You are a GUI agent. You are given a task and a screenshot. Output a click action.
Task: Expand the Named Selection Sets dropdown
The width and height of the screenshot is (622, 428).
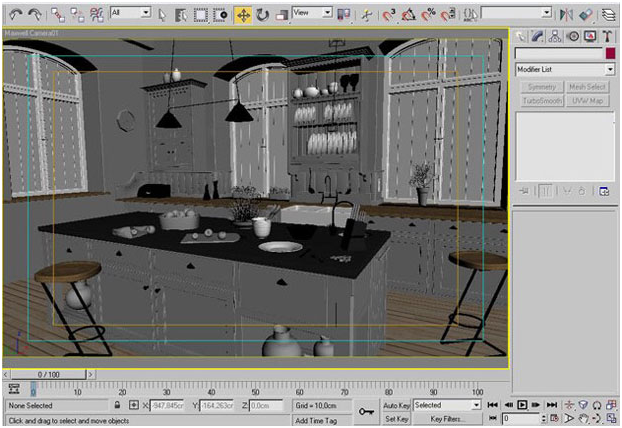pos(516,13)
